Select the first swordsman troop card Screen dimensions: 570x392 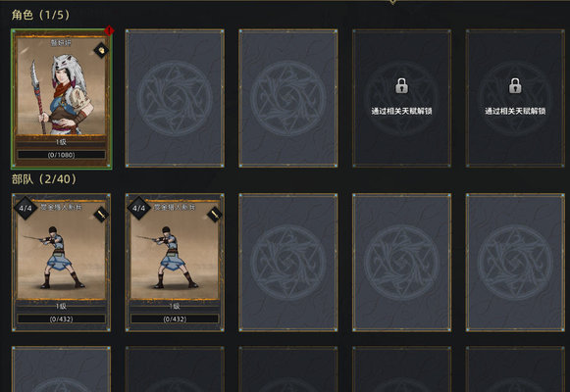tap(61, 263)
